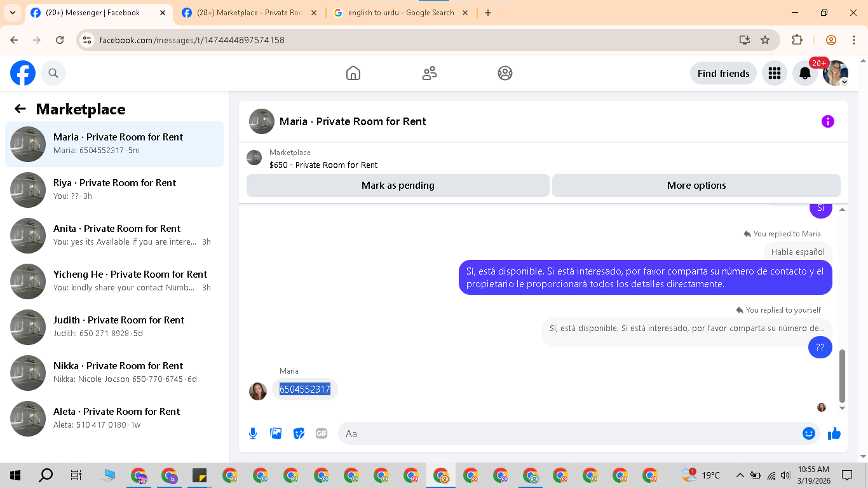The height and width of the screenshot is (488, 868).
Task: Open a new browser tab
Action: tap(488, 13)
